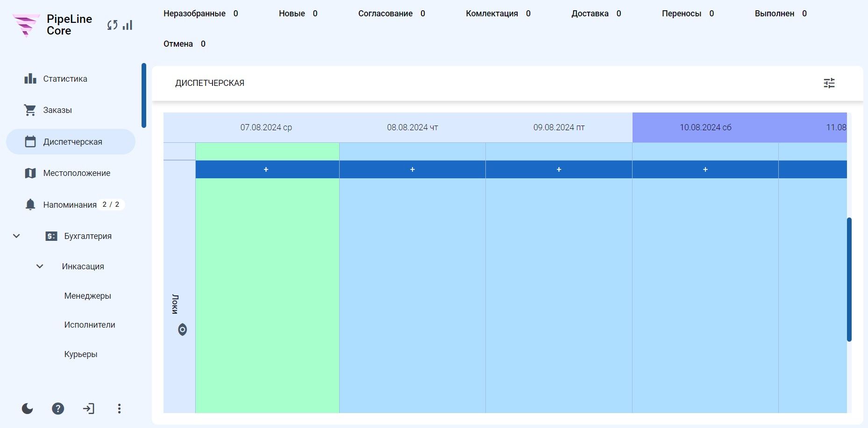Open Исполнители under Инкасация
Image resolution: width=868 pixels, height=428 pixels.
90,325
